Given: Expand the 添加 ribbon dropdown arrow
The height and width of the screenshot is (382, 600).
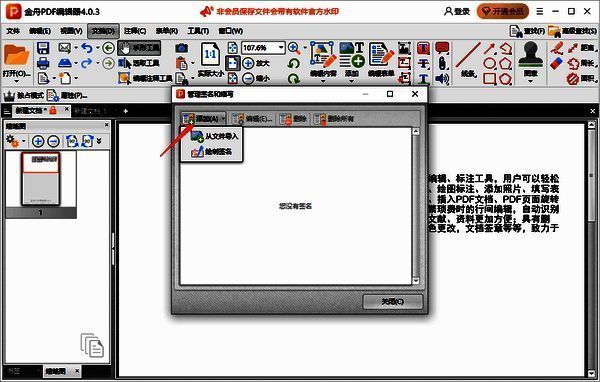Looking at the screenshot, I should click(x=352, y=81).
